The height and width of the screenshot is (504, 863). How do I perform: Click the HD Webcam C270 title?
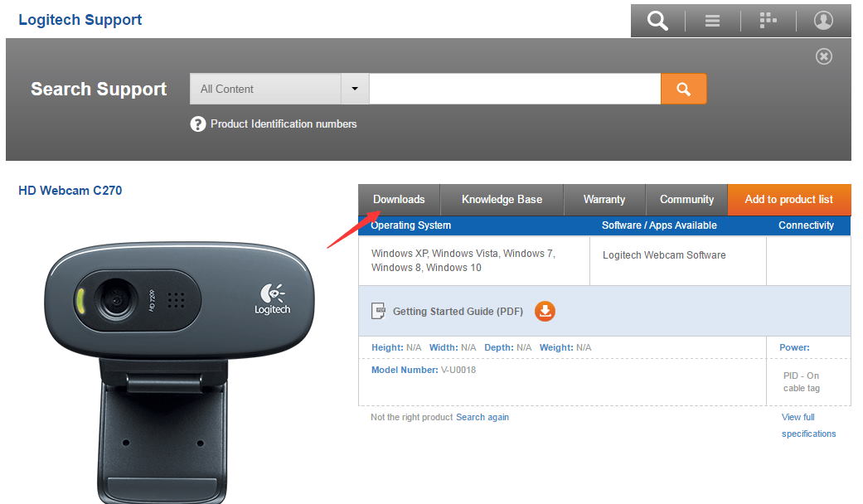tap(70, 191)
